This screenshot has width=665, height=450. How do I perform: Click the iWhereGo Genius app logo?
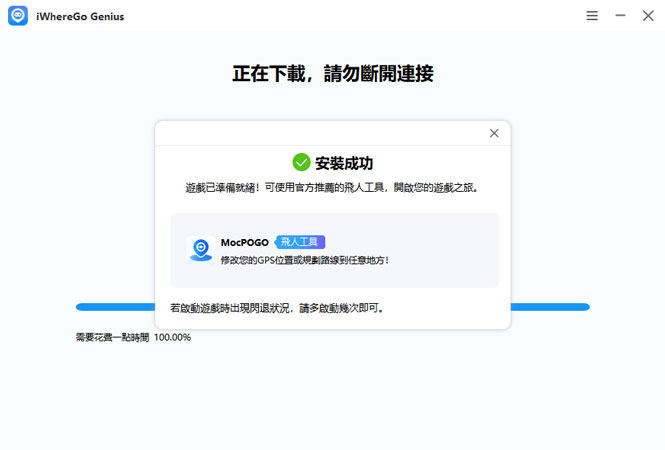(x=18, y=16)
